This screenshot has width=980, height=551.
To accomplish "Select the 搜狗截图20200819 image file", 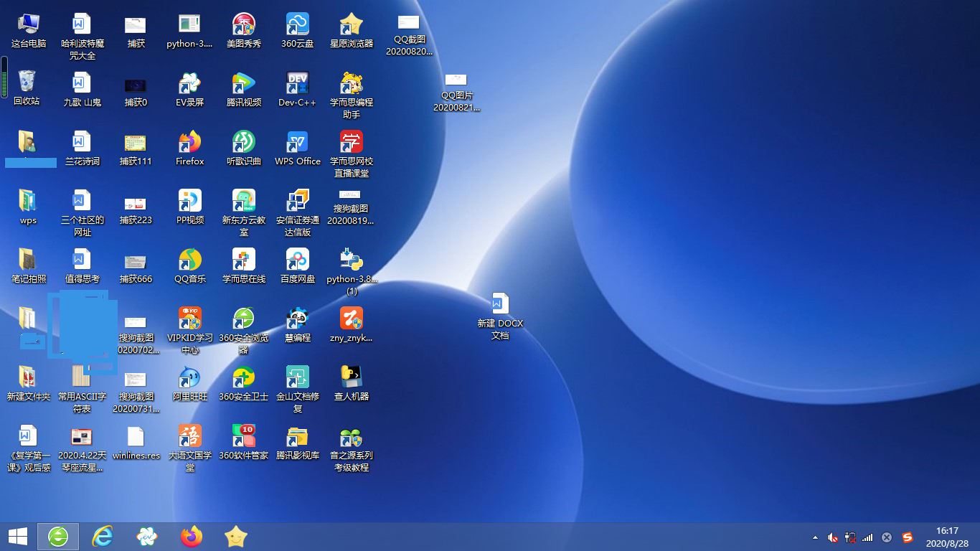I will (350, 207).
